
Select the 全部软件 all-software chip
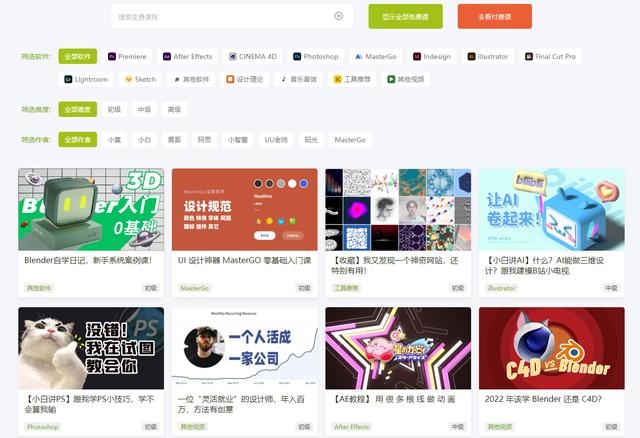(78, 56)
